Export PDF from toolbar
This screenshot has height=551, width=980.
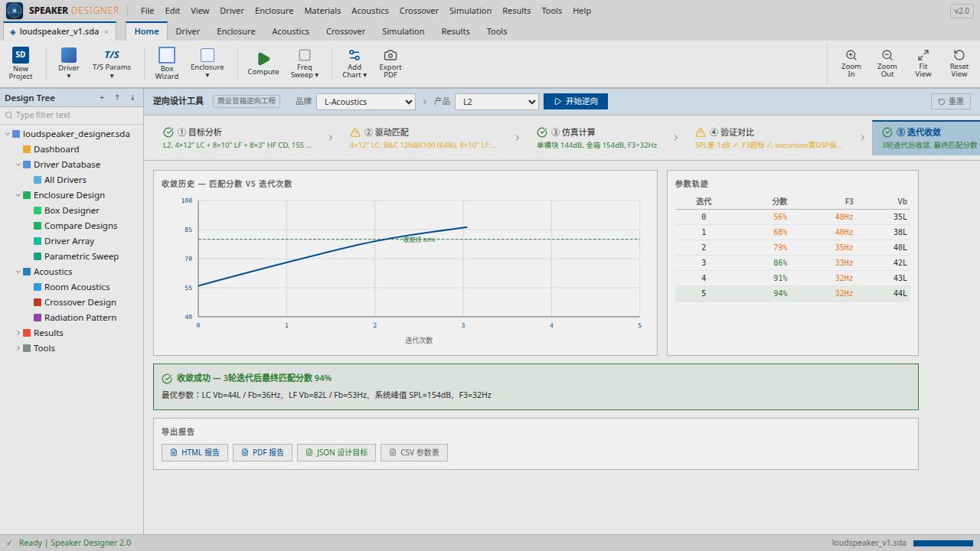tap(390, 63)
